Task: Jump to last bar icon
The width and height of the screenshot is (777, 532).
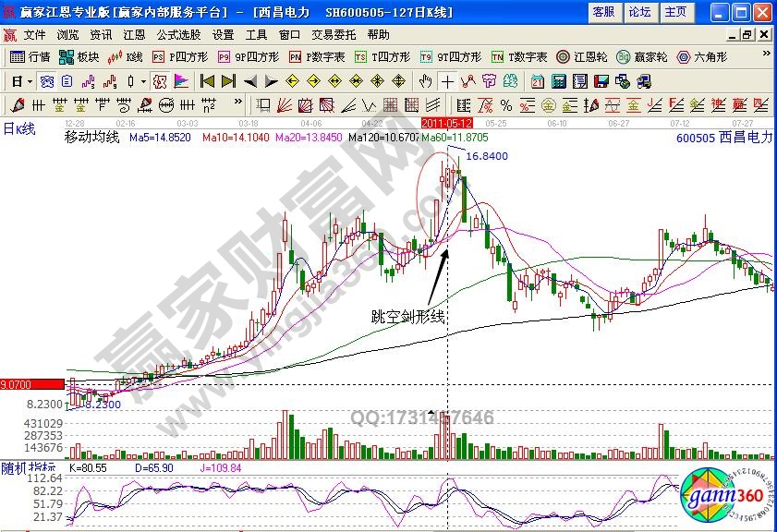Action: 228,81
